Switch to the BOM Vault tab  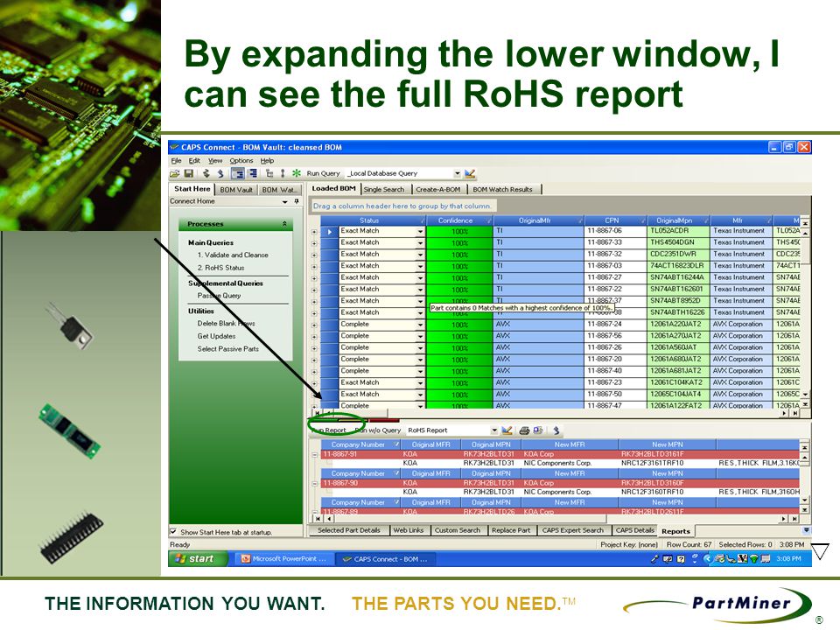tap(235, 190)
